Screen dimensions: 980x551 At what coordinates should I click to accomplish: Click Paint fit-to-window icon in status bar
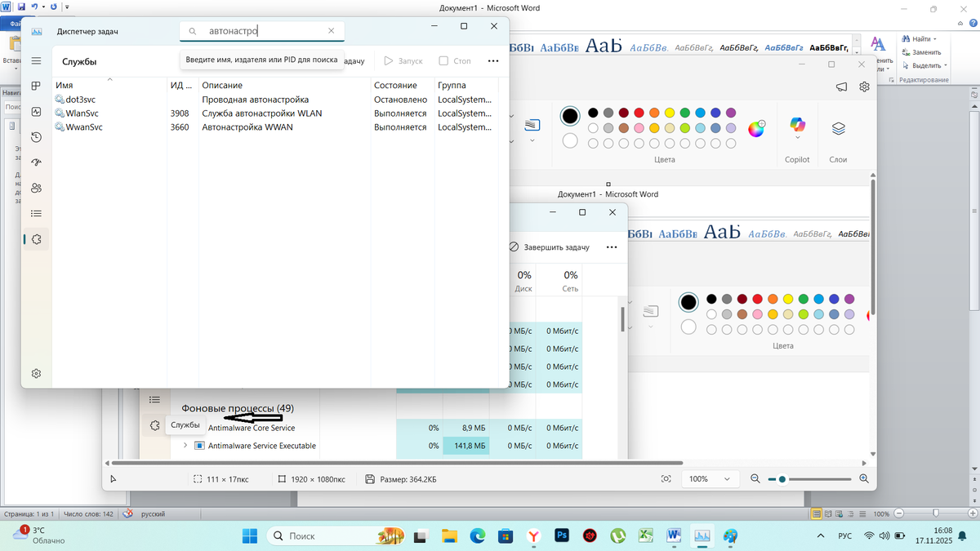click(x=666, y=479)
